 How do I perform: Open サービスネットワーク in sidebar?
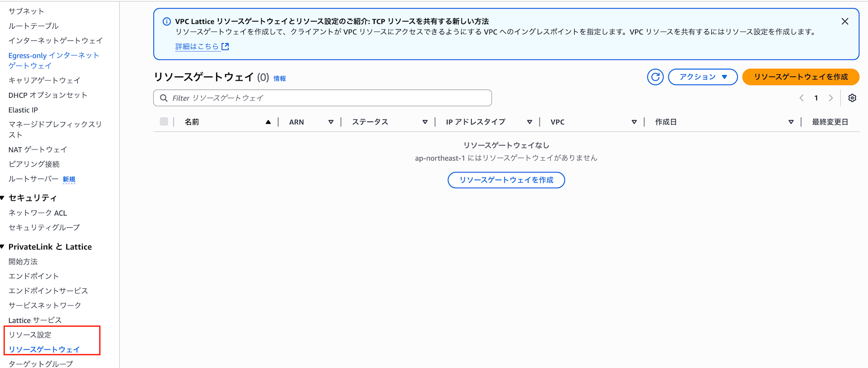pos(45,305)
